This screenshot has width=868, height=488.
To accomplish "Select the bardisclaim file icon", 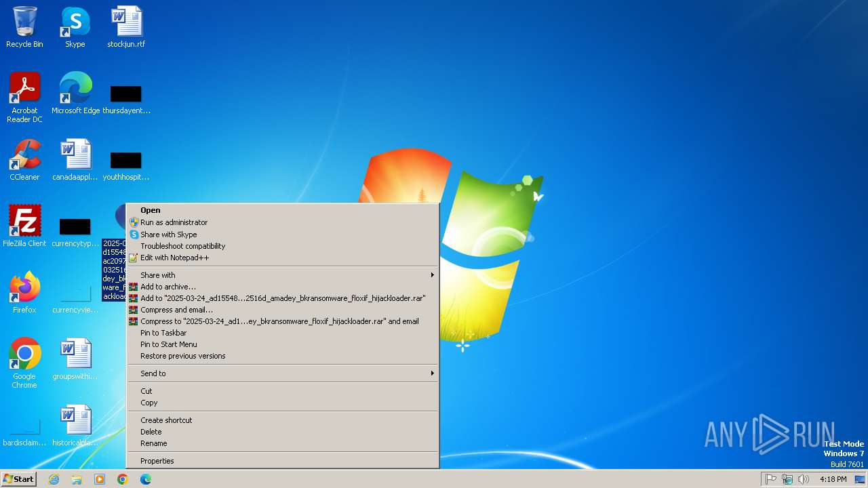I will pyautogui.click(x=24, y=432).
